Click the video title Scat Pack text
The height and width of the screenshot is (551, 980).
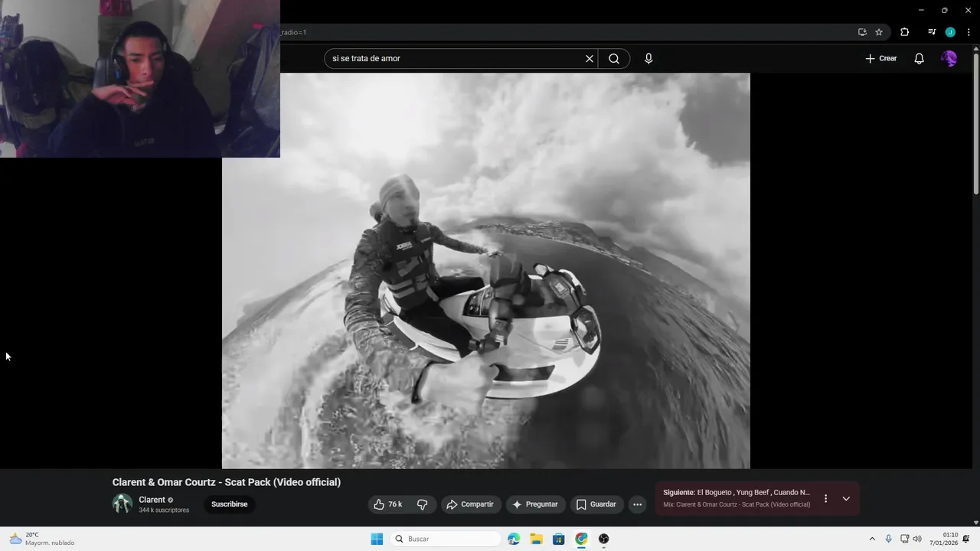(227, 482)
